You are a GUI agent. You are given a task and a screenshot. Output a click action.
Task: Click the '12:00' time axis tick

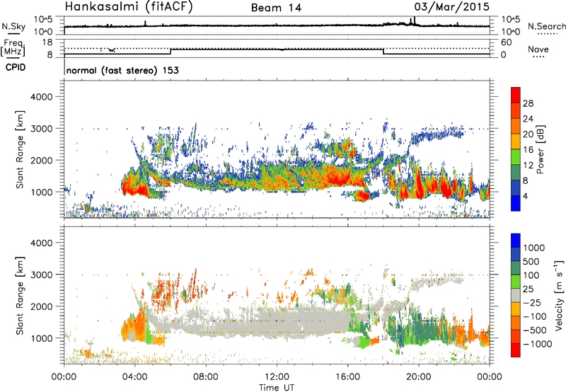(277, 377)
